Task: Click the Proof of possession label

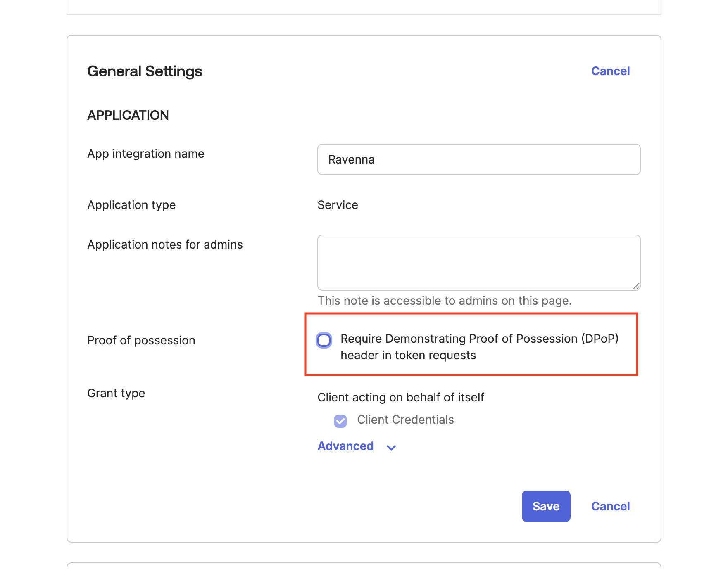Action: (x=141, y=340)
